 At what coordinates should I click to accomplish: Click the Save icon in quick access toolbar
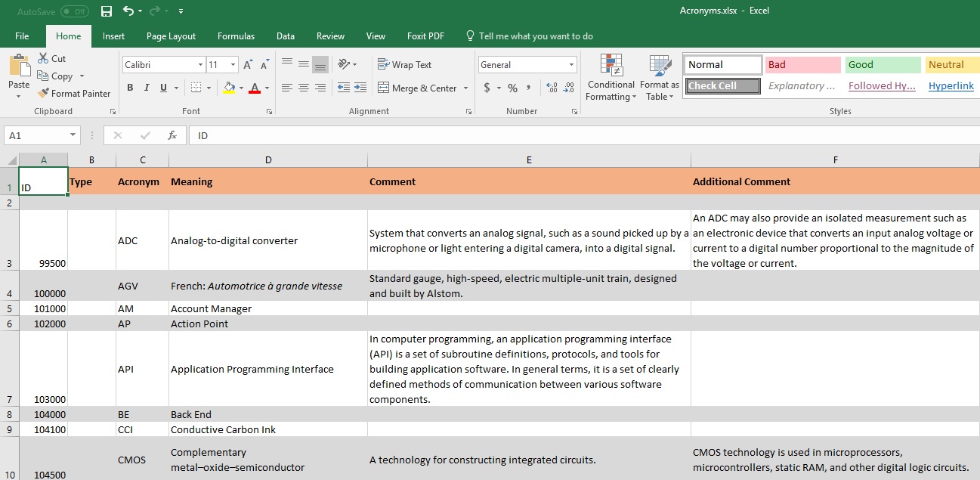[x=107, y=11]
